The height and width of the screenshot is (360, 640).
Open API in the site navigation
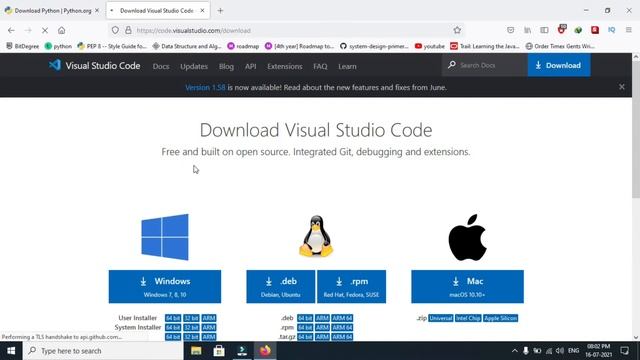point(251,66)
